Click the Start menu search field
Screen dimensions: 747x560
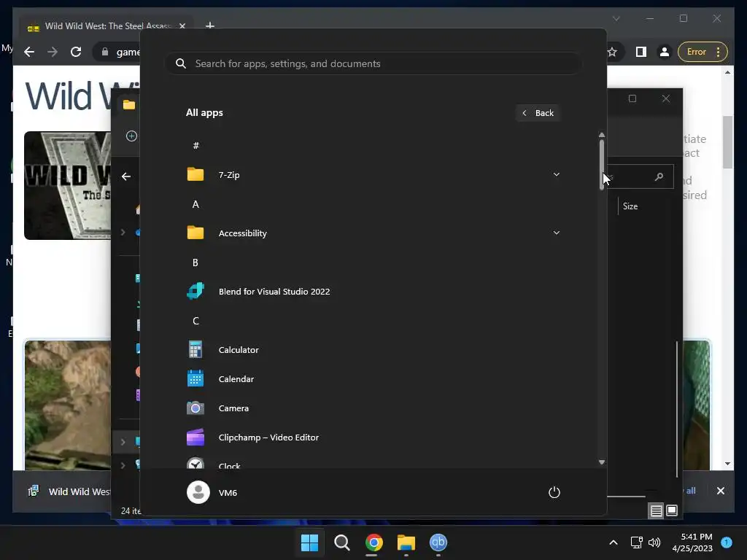[x=373, y=63]
